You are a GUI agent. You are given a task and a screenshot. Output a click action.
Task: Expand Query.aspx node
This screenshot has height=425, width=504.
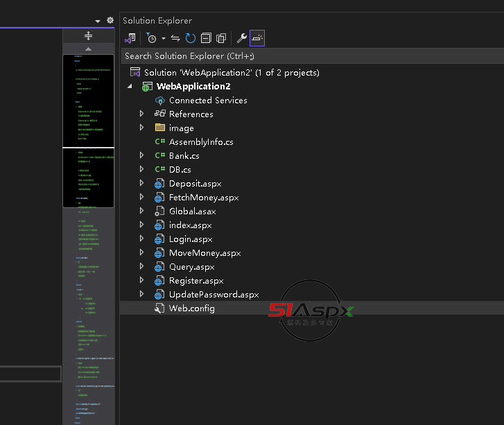tap(141, 266)
